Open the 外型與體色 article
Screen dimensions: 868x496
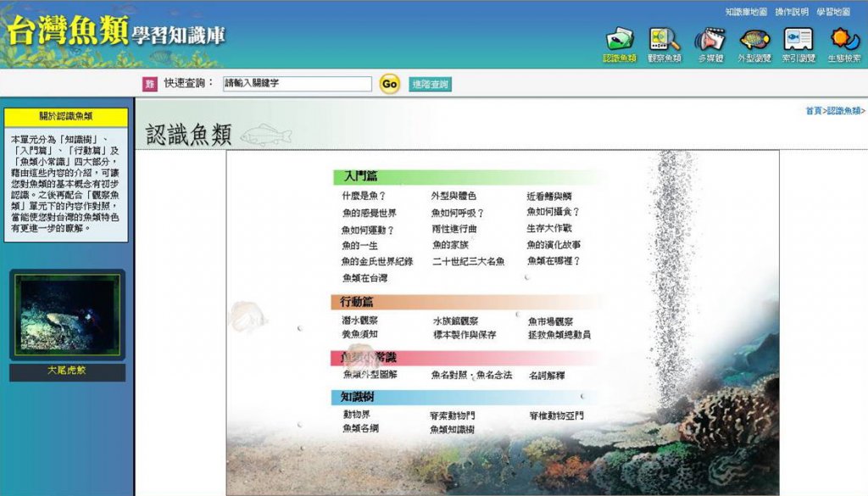coord(454,196)
